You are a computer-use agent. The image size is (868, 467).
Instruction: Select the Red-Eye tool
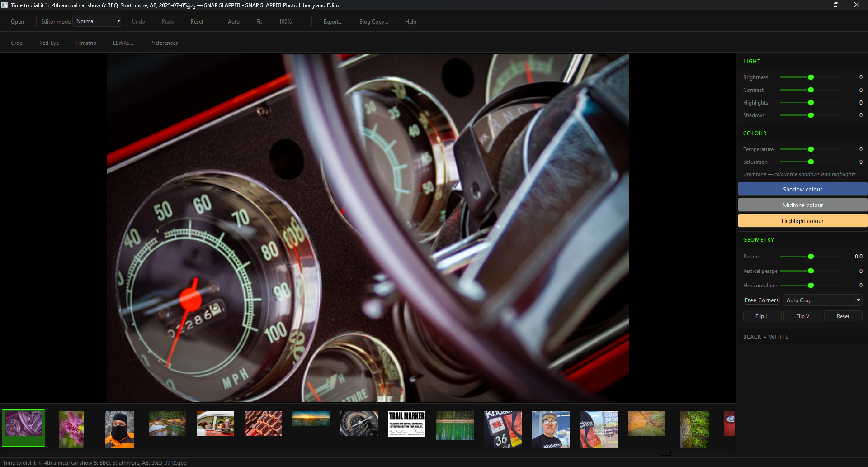tap(49, 43)
